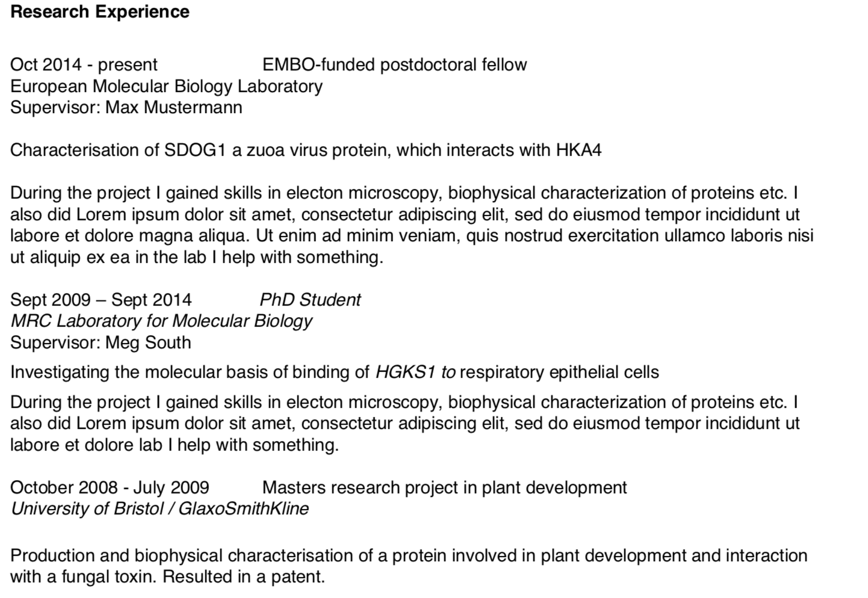Click the Research Experience heading
Viewport: 868px width, 598px height.
tap(100, 12)
